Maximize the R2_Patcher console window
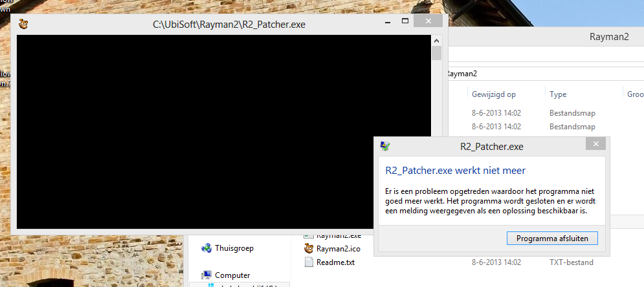The image size is (644, 287). [405, 21]
